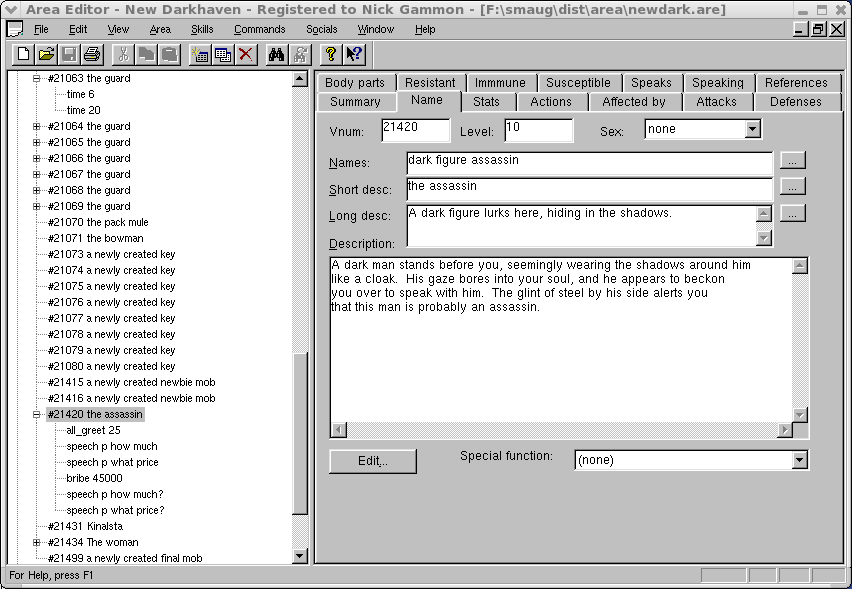Switch to the Defenses tab
The width and height of the screenshot is (852, 589).
(795, 102)
